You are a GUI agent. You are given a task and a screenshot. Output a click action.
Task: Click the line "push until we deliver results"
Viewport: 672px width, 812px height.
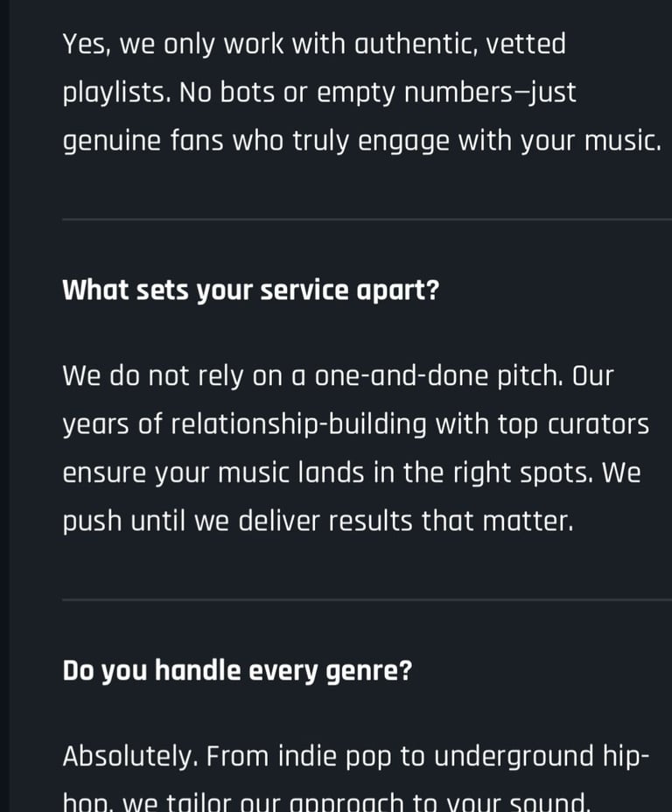(x=317, y=521)
